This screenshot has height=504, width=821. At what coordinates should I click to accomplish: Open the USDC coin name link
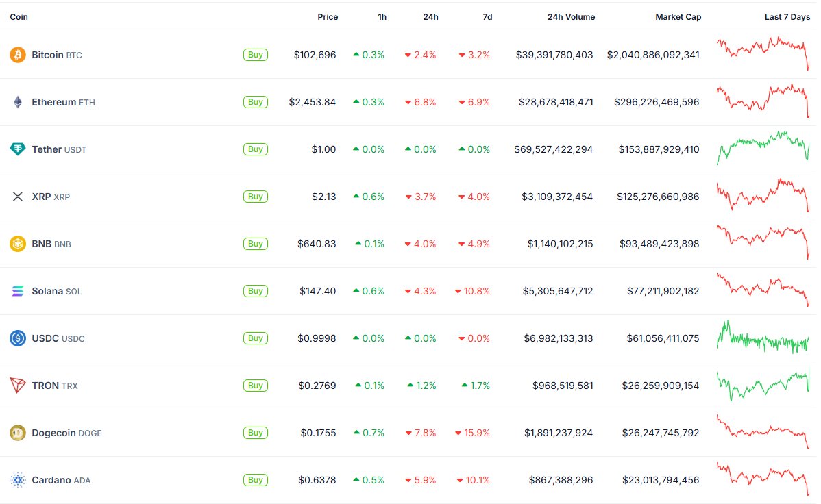58,338
